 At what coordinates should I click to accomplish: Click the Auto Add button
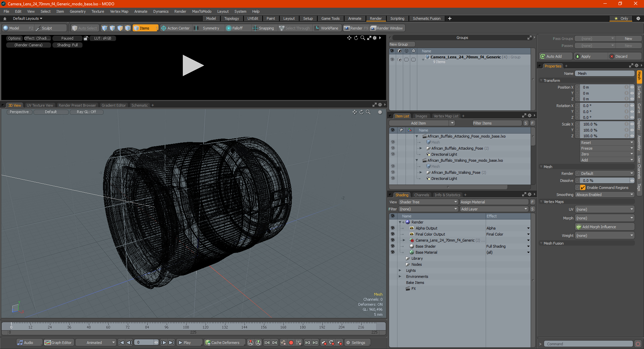coord(555,56)
